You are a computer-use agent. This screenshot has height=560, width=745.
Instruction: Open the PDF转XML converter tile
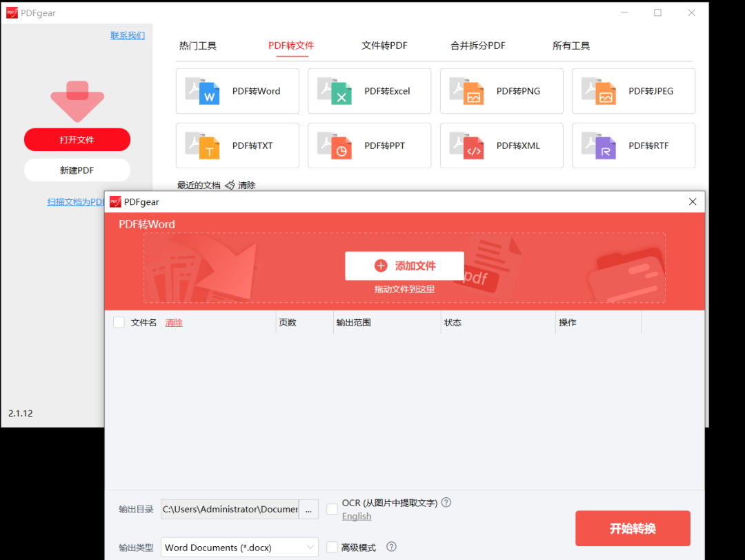[x=501, y=146]
